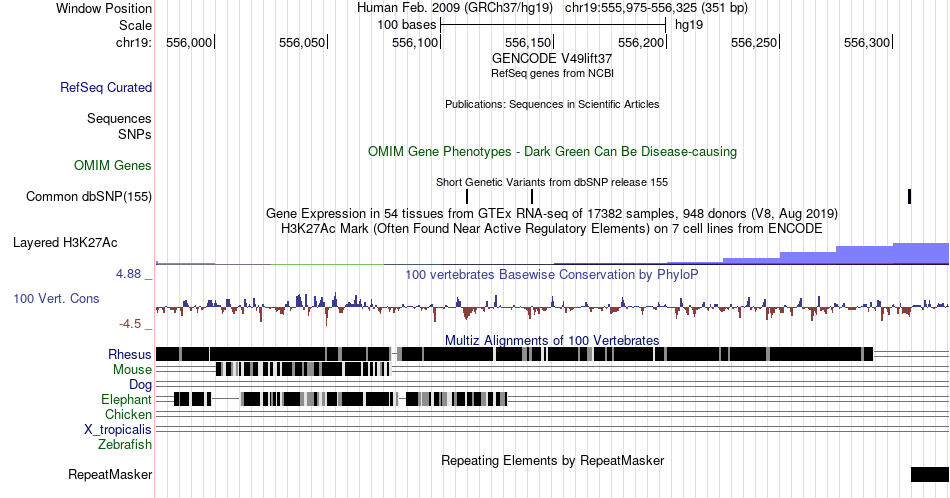
Task: Click the GTEx Gene Expression title
Action: 552,213
